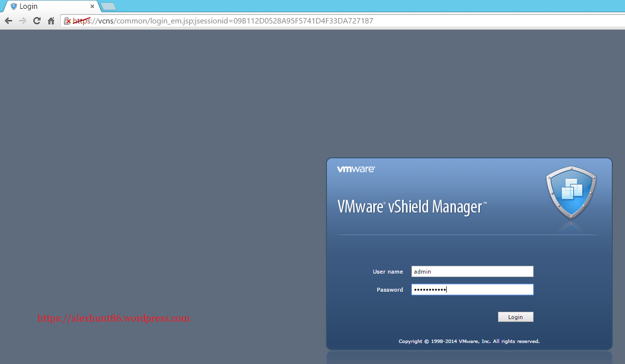Click the small vmware logo in the panel

pyautogui.click(x=356, y=169)
